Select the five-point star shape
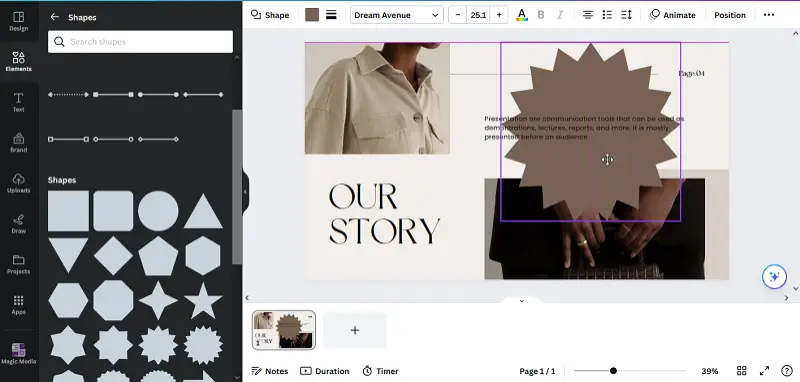 click(x=203, y=300)
